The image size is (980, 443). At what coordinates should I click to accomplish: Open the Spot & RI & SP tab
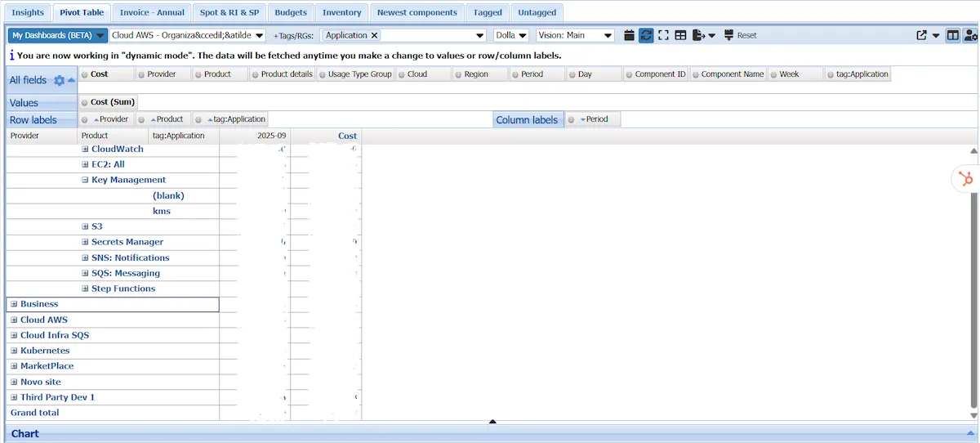click(x=229, y=12)
